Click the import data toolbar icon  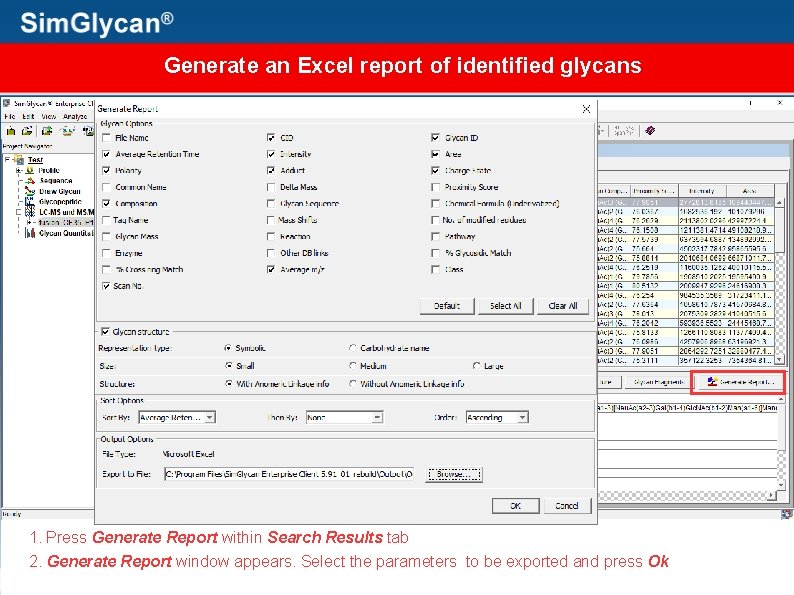point(47,131)
